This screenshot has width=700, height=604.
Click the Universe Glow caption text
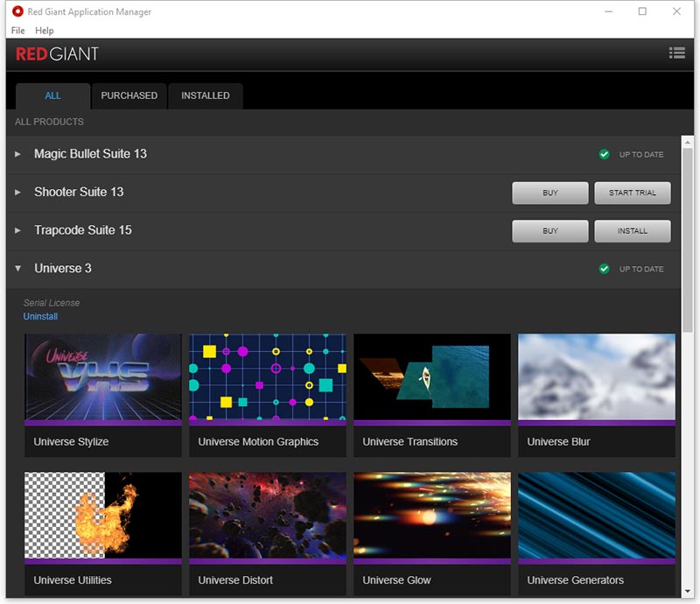coord(396,580)
